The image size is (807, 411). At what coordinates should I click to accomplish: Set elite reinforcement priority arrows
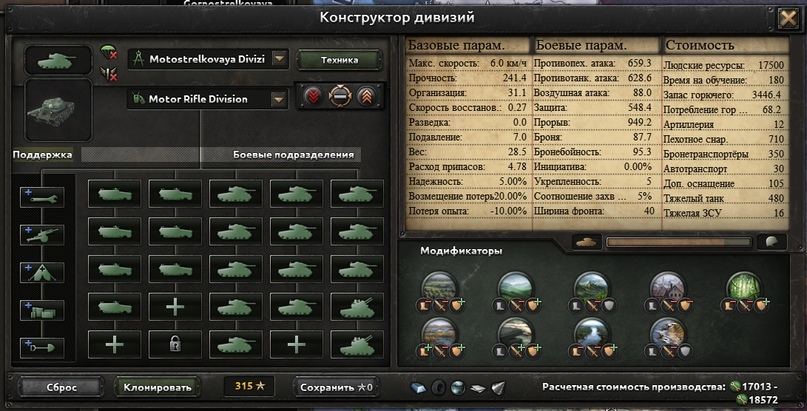tap(366, 96)
